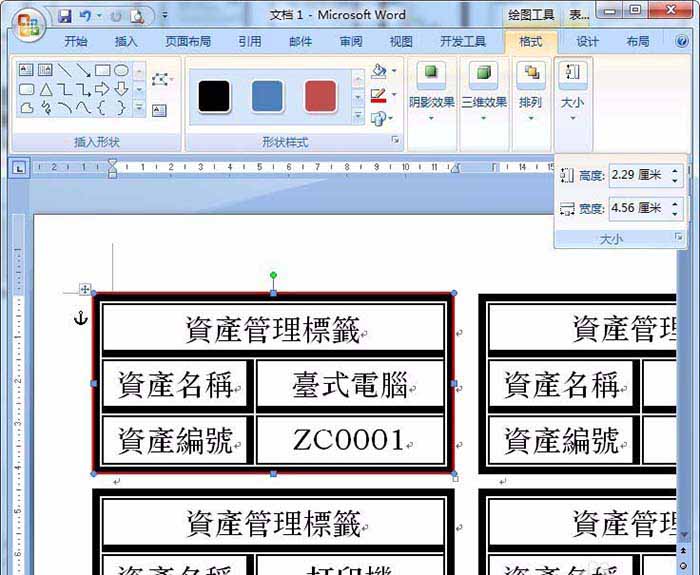700x575 pixels.
Task: Switch to the 视图 tab
Action: pos(401,42)
